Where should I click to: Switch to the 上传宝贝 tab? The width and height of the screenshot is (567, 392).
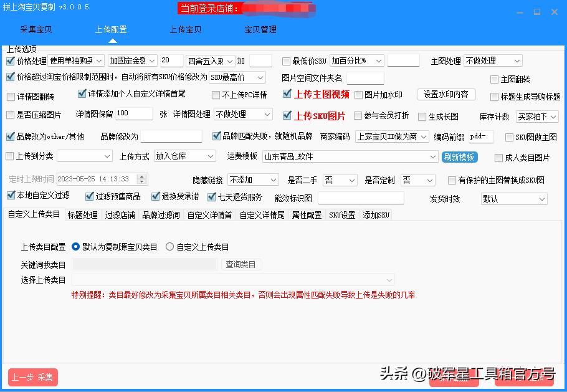pos(185,29)
